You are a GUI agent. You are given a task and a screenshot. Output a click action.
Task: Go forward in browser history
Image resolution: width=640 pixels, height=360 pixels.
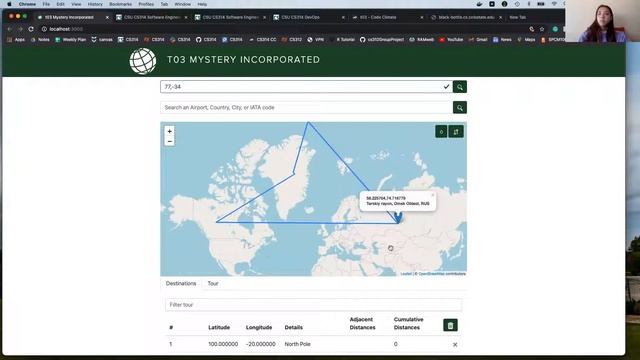pyautogui.click(x=20, y=29)
